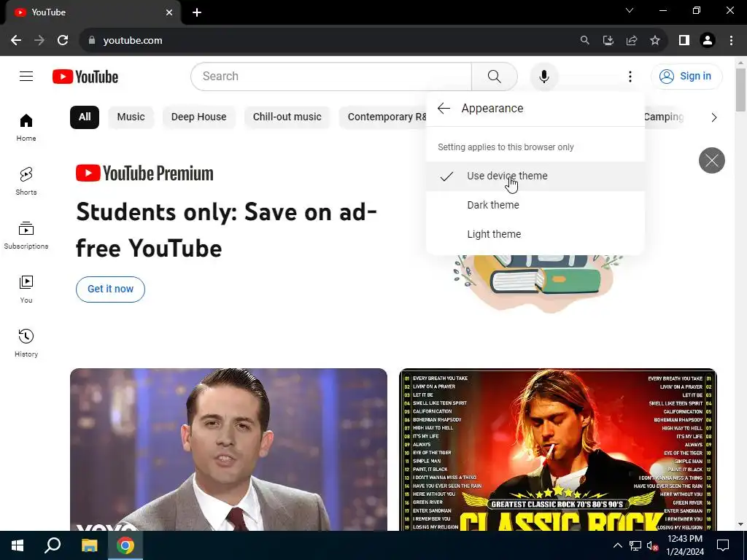Select Dark theme option

(535, 205)
